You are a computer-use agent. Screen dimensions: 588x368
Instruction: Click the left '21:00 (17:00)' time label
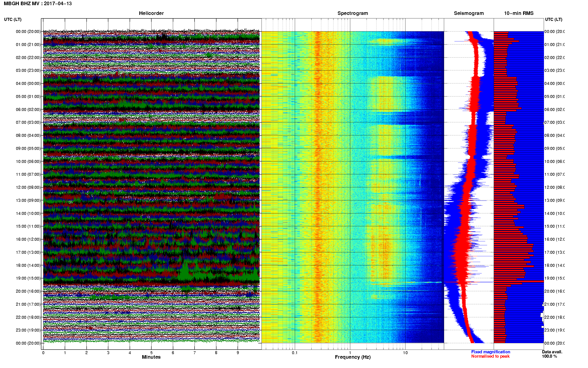click(28, 304)
